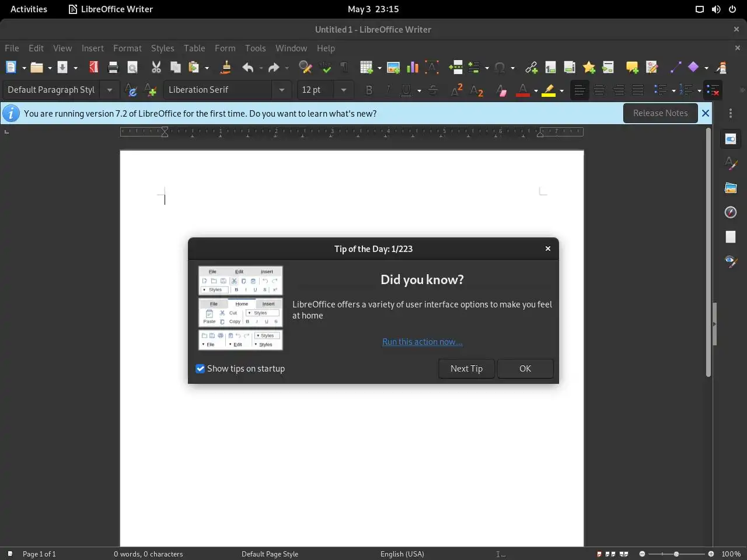Image resolution: width=747 pixels, height=560 pixels.
Task: Insert a bookmark star icon
Action: click(589, 68)
